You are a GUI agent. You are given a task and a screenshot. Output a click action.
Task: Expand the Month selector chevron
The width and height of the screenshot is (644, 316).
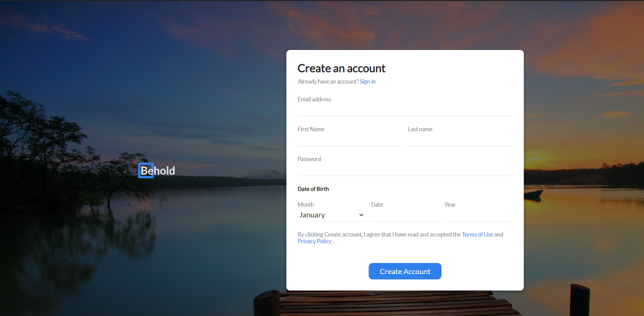click(x=361, y=215)
